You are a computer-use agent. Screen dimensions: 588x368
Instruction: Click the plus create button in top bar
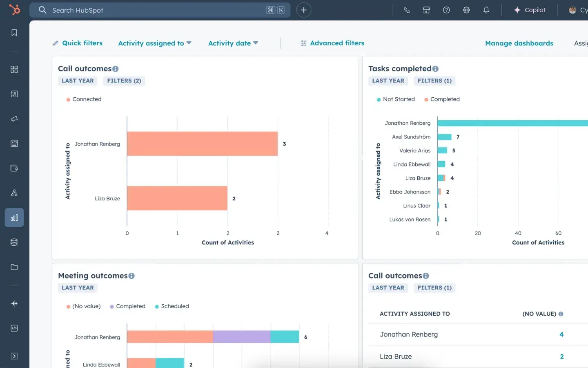pos(303,10)
